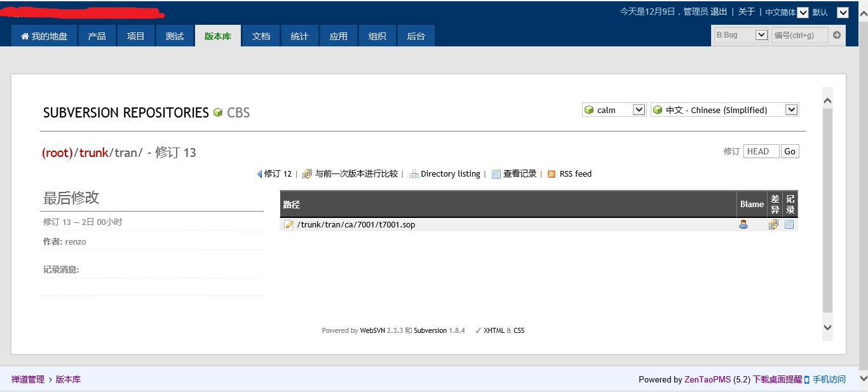Screen dimensions: 868x392
Task: Click the home icon in 我的地盘 tab
Action: click(25, 36)
